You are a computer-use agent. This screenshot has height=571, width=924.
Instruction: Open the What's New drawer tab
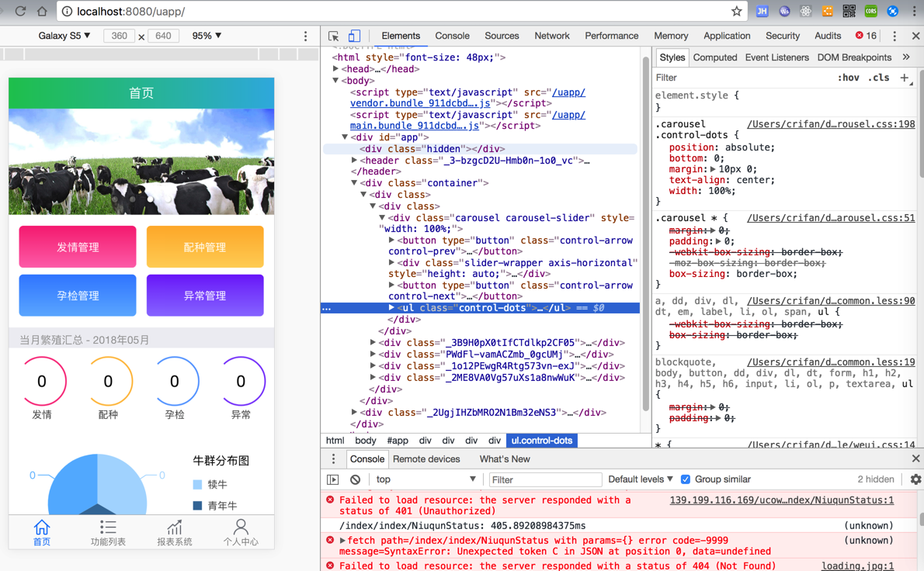click(x=505, y=459)
